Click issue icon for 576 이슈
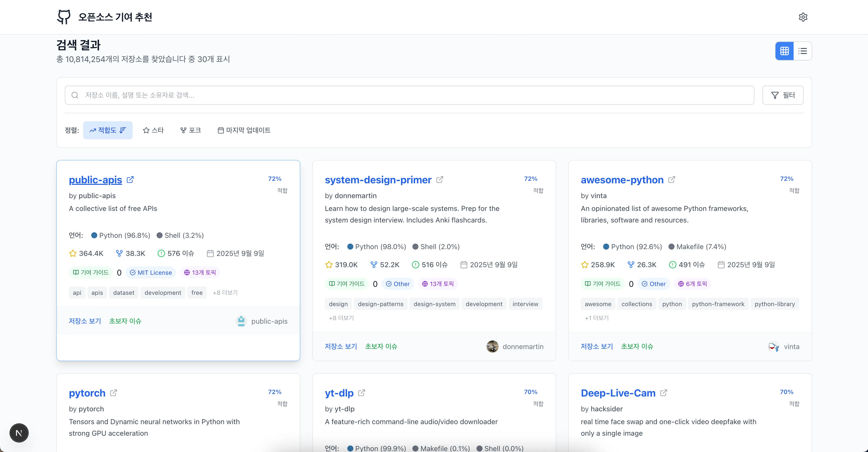This screenshot has width=868, height=452. [161, 253]
